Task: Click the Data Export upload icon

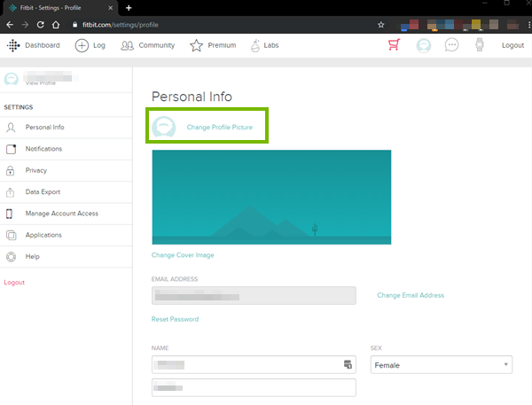Action: point(10,192)
